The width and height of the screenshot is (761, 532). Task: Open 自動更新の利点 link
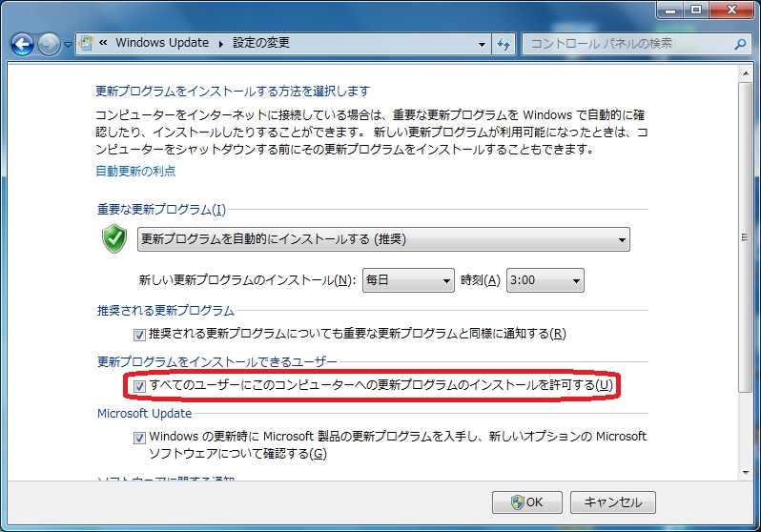pyautogui.click(x=135, y=171)
